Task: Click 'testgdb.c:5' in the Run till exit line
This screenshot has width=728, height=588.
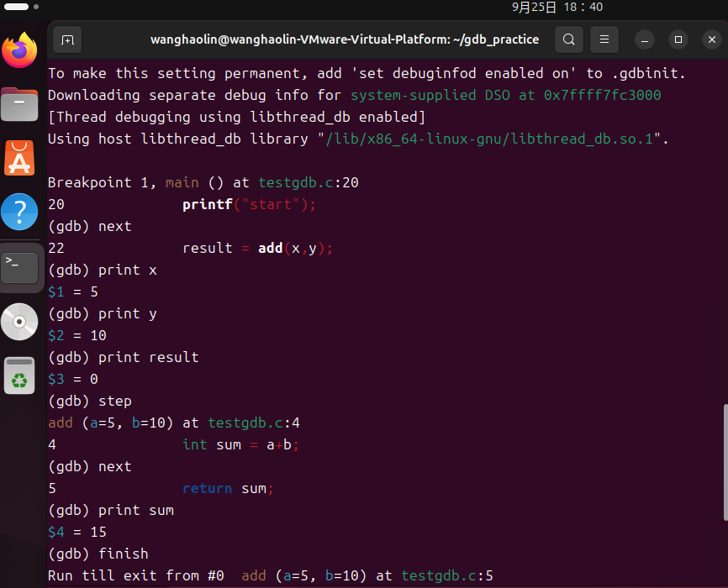Action: (x=447, y=576)
